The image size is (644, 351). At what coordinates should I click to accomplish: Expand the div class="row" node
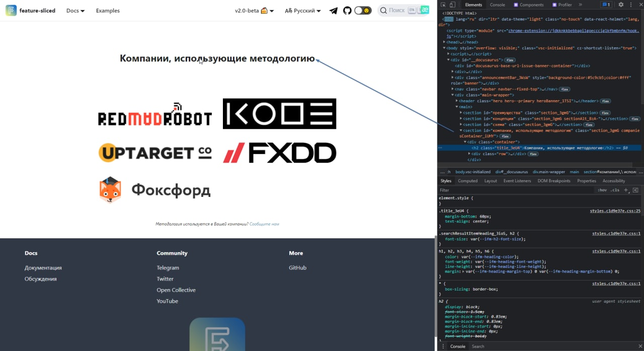coord(469,154)
